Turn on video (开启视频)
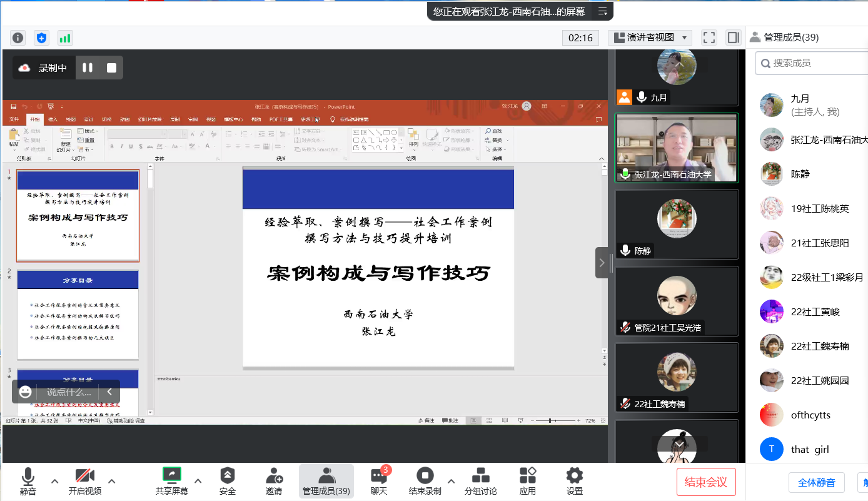The height and width of the screenshot is (501, 868). (85, 480)
